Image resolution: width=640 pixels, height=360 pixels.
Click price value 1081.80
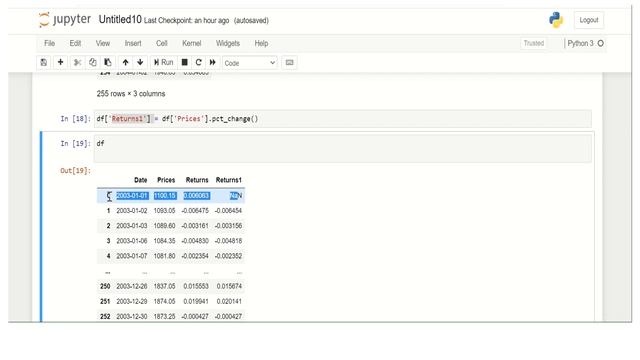click(164, 256)
